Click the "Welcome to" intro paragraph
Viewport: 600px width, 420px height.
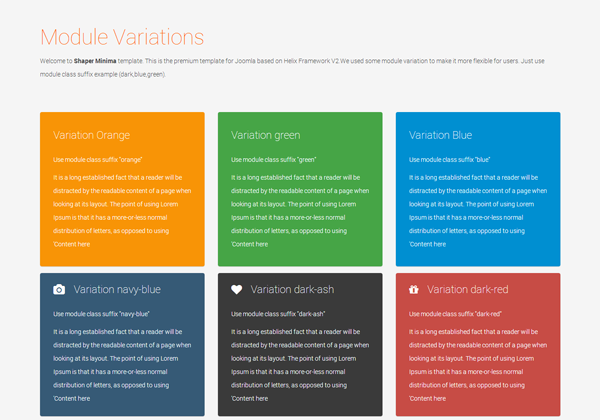pyautogui.click(x=290, y=67)
